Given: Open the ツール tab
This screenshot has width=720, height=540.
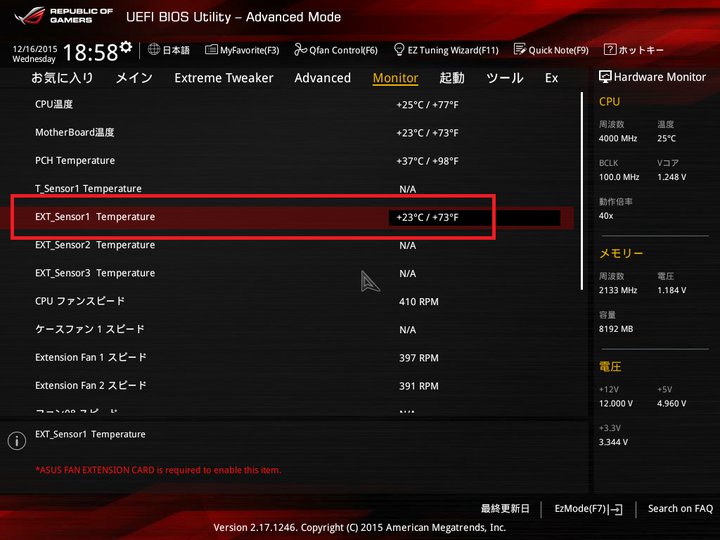Looking at the screenshot, I should point(504,78).
